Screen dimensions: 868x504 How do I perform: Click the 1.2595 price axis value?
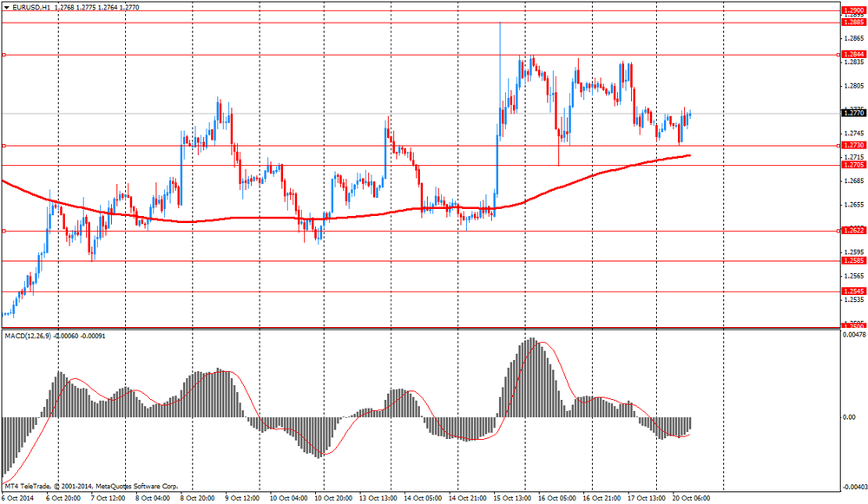point(855,252)
